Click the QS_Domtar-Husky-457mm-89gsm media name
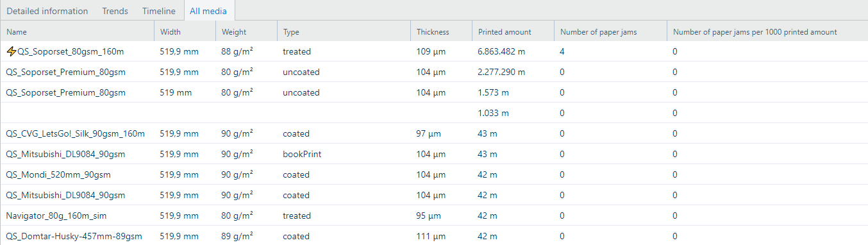 coord(74,236)
